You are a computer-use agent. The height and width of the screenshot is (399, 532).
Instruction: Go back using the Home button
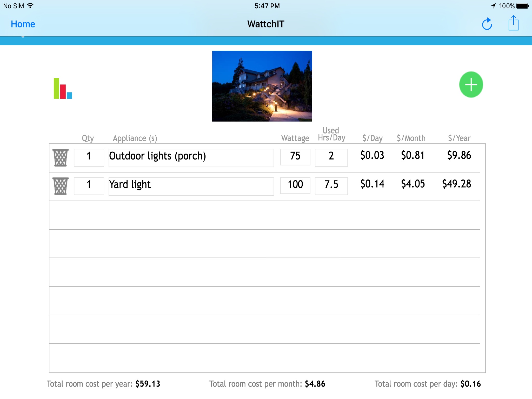coord(23,24)
